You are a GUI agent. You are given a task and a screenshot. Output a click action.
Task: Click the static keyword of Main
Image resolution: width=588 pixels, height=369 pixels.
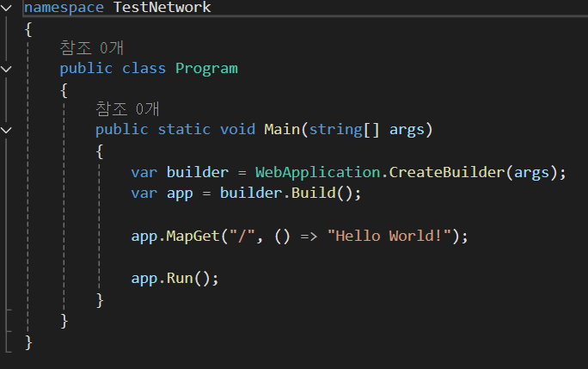pos(184,130)
